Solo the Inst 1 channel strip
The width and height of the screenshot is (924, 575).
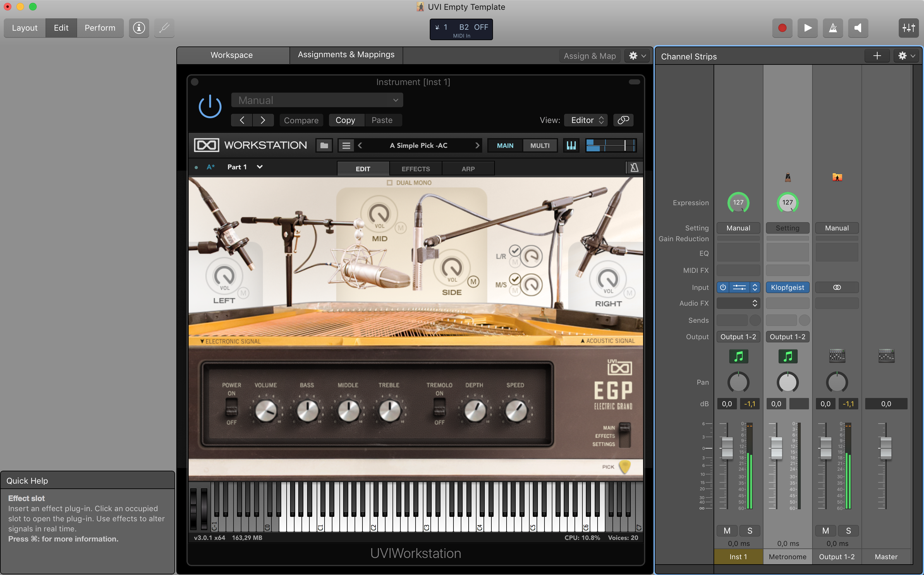[750, 530]
